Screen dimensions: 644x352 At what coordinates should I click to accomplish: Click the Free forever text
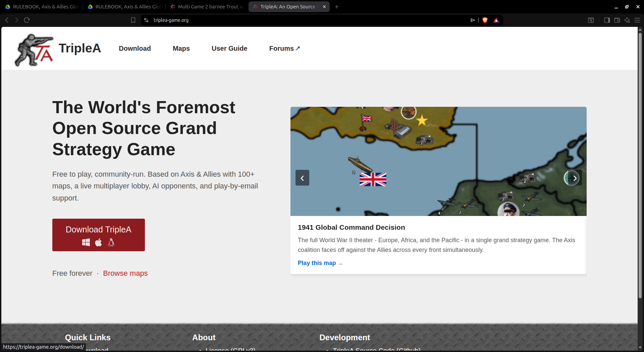(x=72, y=273)
